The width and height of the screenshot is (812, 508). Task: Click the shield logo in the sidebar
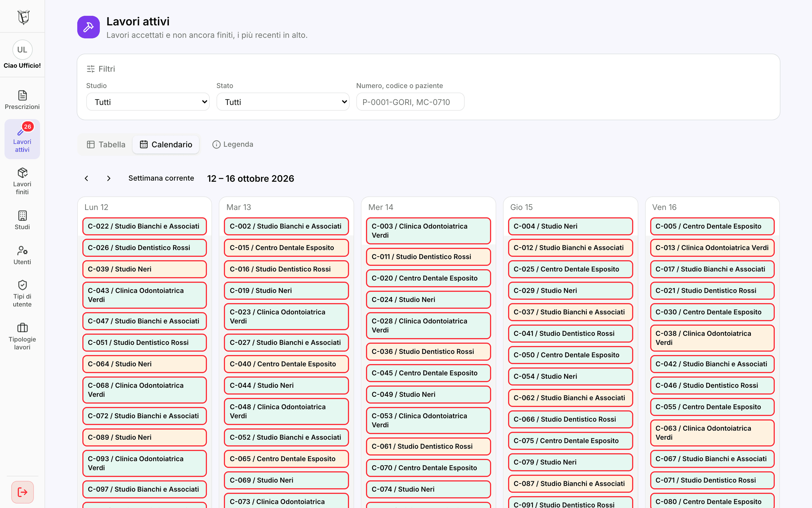[x=23, y=17]
